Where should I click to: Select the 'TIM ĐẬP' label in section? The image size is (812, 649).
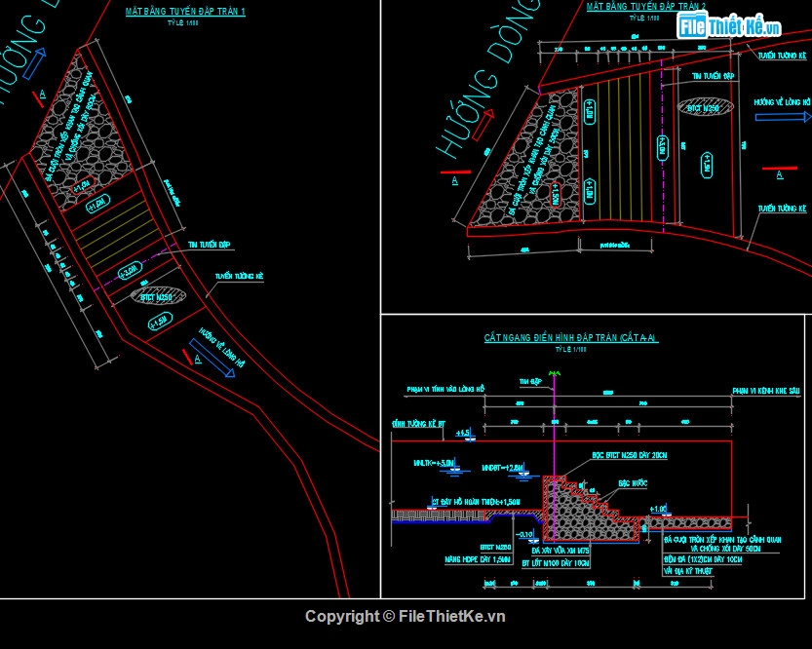[531, 382]
